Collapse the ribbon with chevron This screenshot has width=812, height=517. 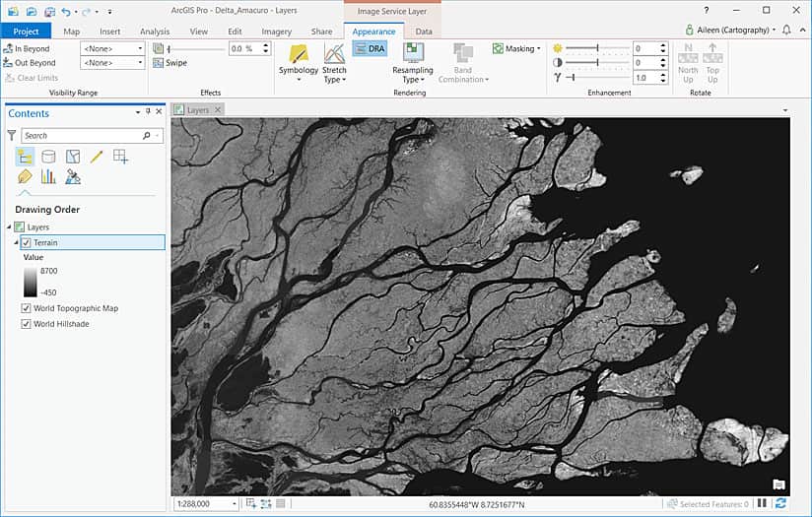point(803,30)
